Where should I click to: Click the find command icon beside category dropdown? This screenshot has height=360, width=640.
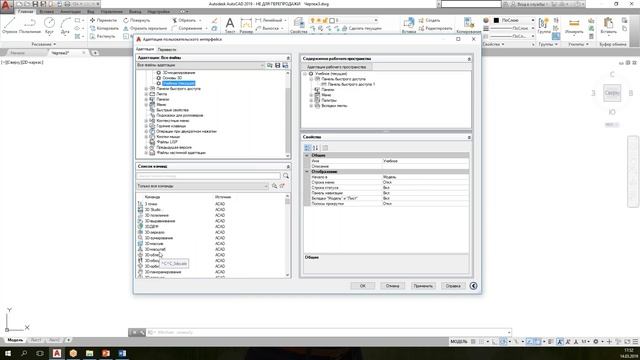274,186
